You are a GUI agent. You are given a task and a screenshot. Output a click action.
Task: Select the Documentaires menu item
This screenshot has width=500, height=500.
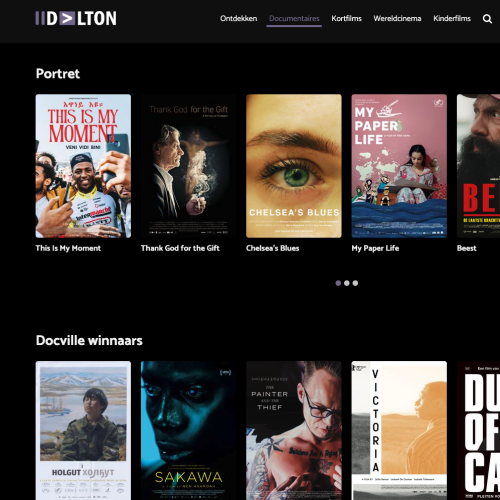294,18
